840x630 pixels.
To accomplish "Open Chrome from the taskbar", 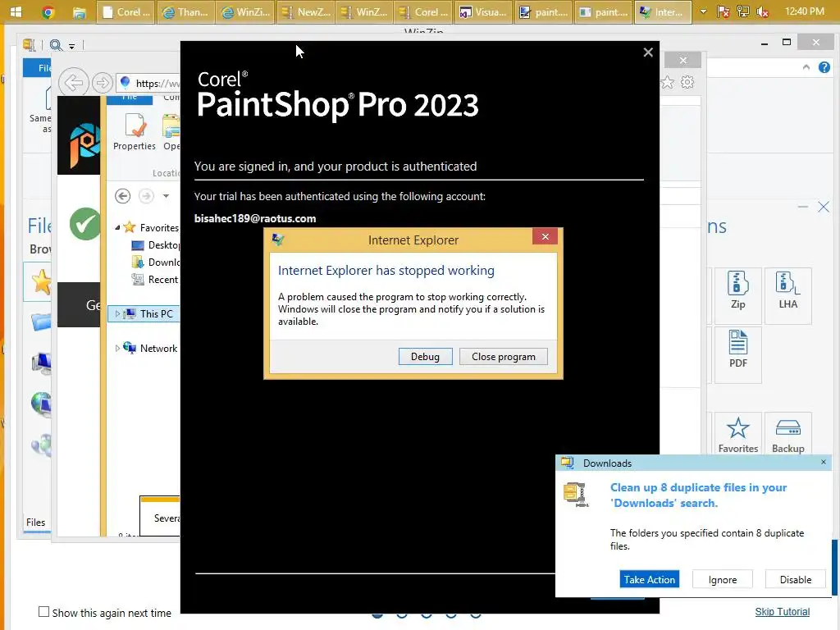I will coord(48,11).
